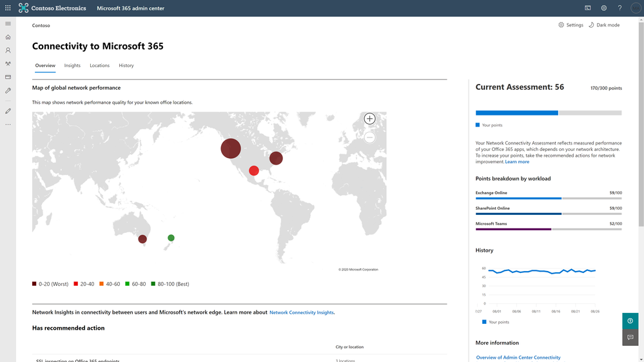
Task: Zoom out on the map
Action: (369, 137)
